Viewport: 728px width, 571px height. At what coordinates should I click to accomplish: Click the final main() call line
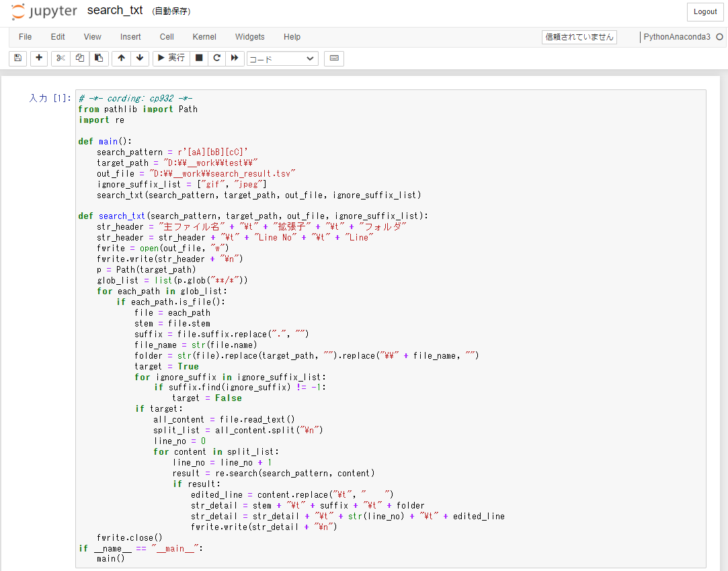[x=110, y=558]
